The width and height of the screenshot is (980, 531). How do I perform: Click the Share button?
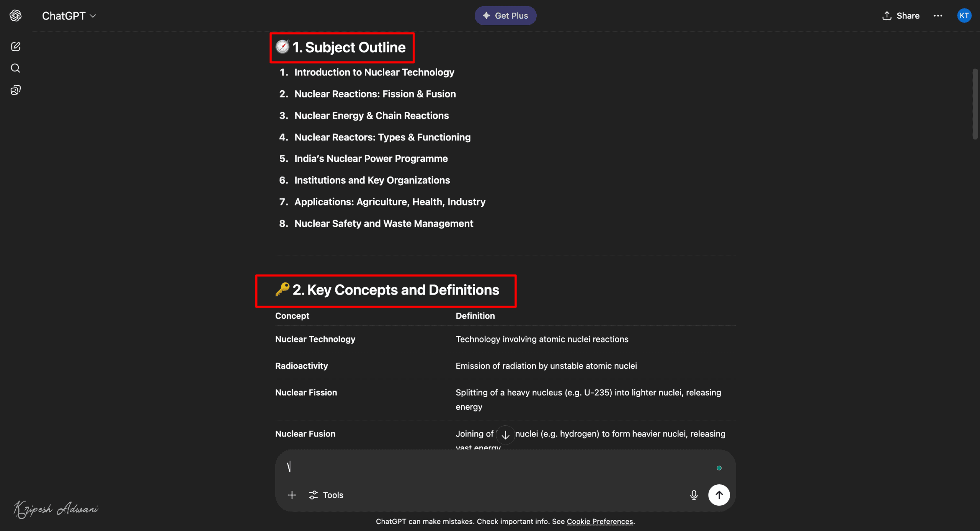901,16
